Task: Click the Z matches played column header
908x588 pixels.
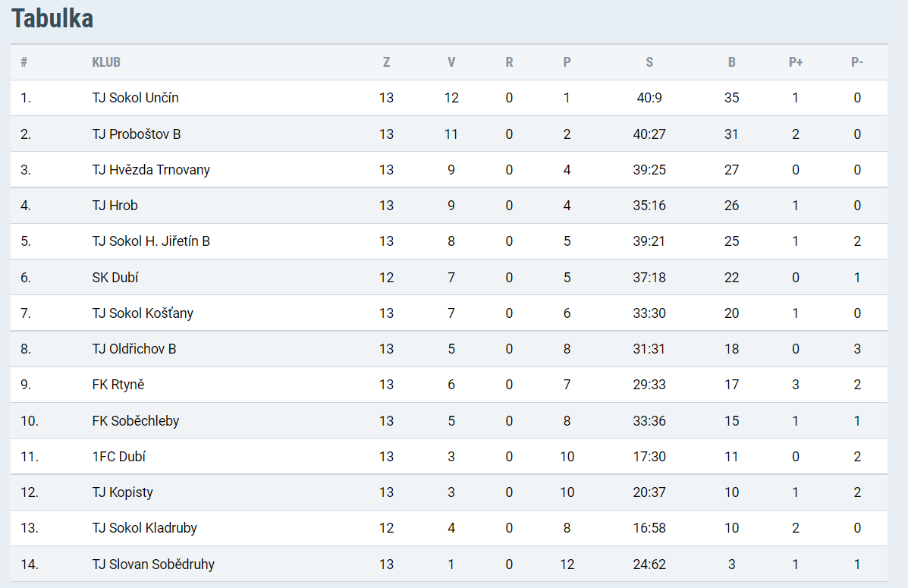Action: tap(387, 62)
